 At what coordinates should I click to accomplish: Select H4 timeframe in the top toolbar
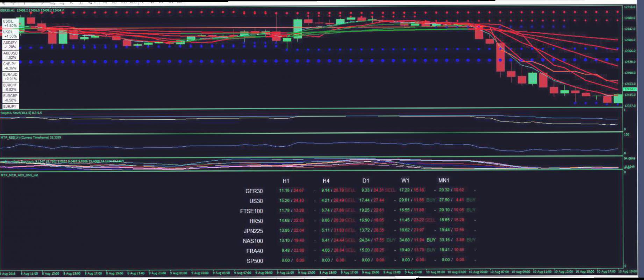click(152, 2)
